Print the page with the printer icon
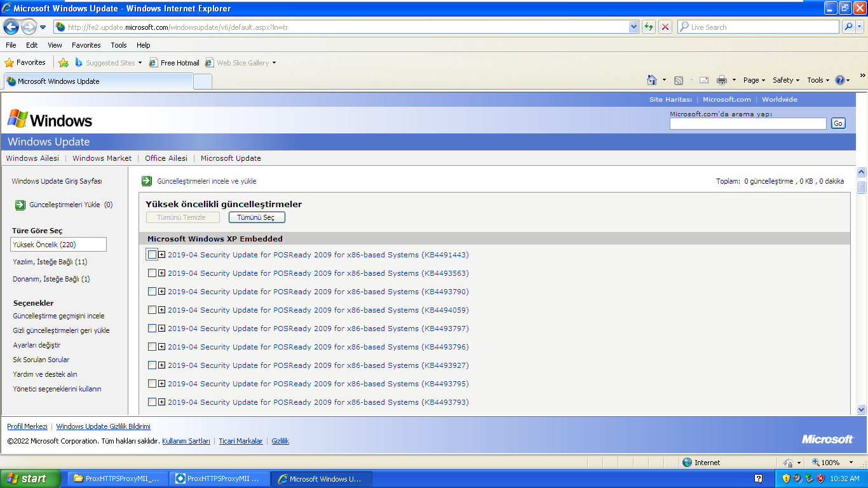This screenshot has width=868, height=488. [722, 80]
